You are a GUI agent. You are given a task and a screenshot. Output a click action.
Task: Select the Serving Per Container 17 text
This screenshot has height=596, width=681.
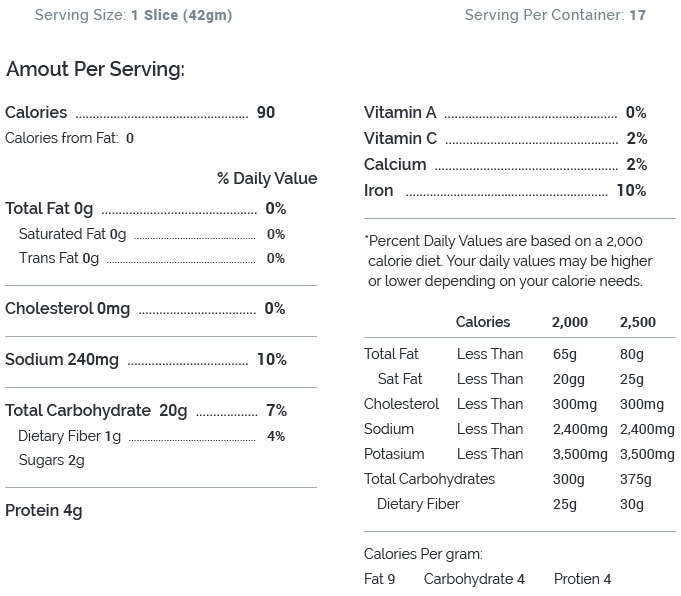555,15
